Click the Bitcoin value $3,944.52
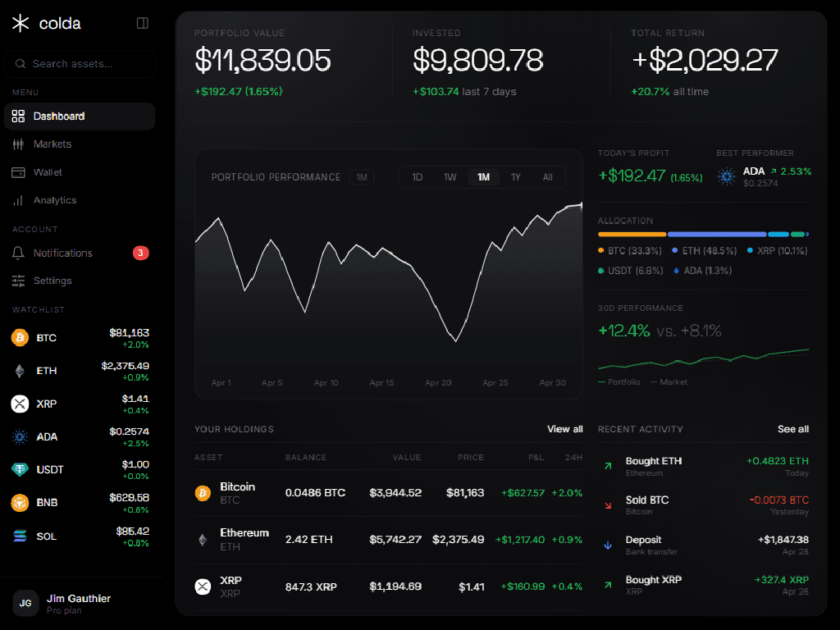 [395, 493]
